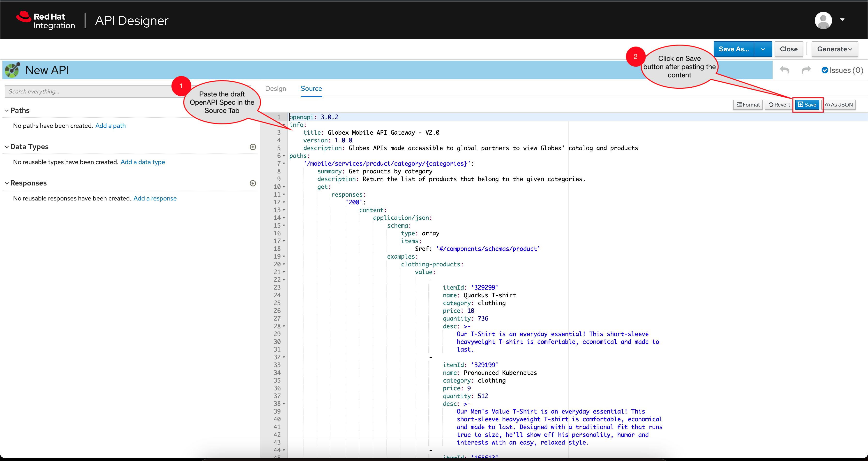Click 'quantity: 512' line
868x461 pixels.
click(x=465, y=396)
